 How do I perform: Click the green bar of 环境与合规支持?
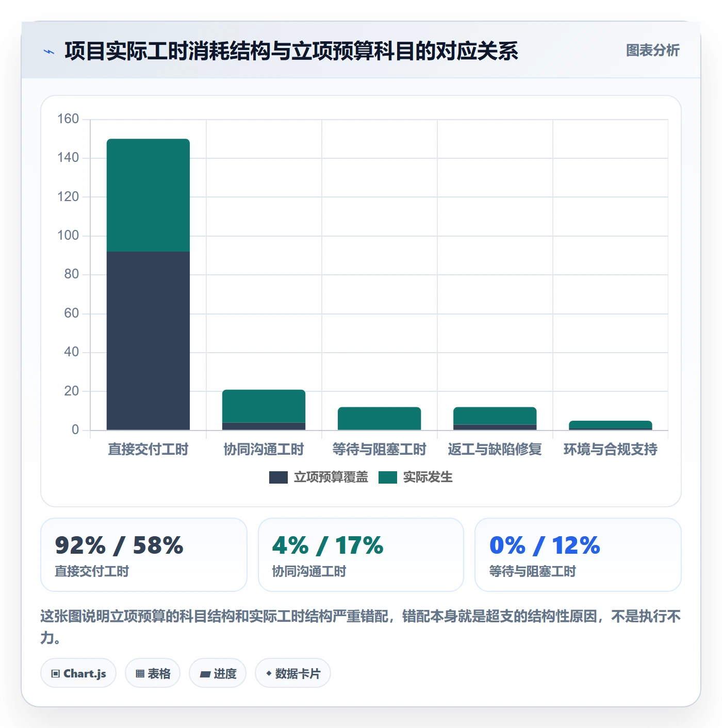point(610,424)
